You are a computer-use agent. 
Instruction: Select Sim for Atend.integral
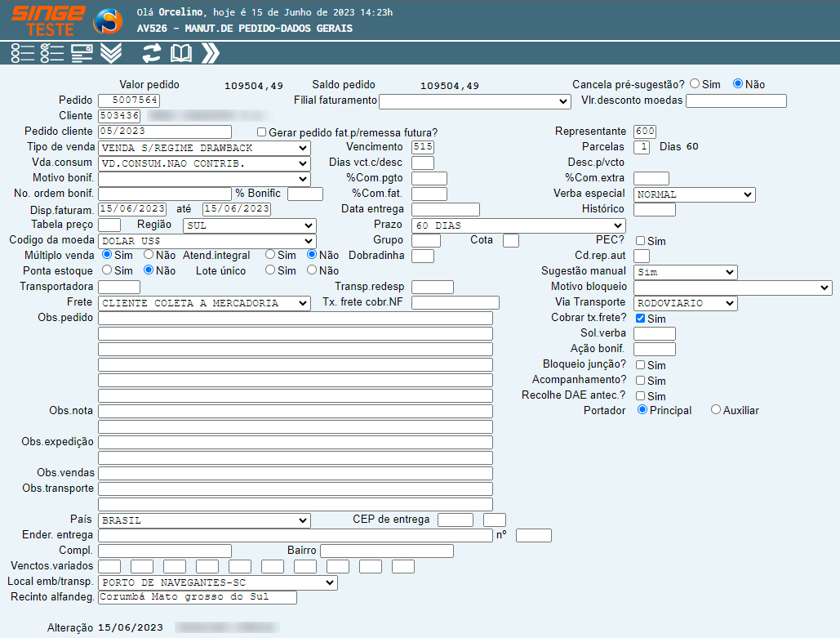click(x=270, y=255)
